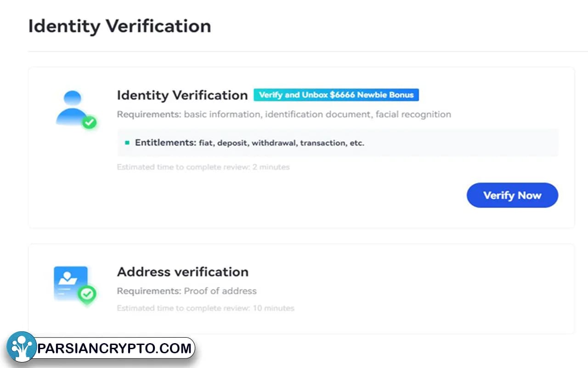The height and width of the screenshot is (368, 588).
Task: Click the page title Identity Verification
Action: 119,26
